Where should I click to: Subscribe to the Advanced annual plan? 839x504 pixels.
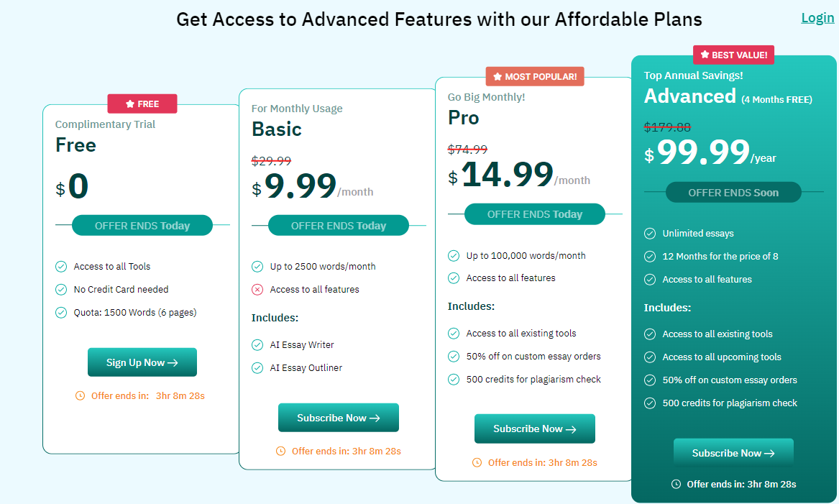point(733,453)
